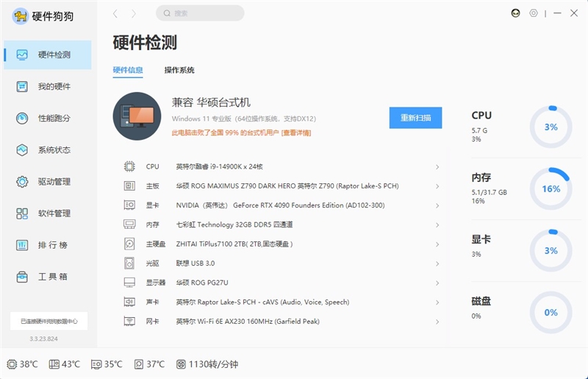Expand the ROG MAXIMUS Z790 row chevron
Viewport: 588px width, 379px height.
[x=437, y=186]
